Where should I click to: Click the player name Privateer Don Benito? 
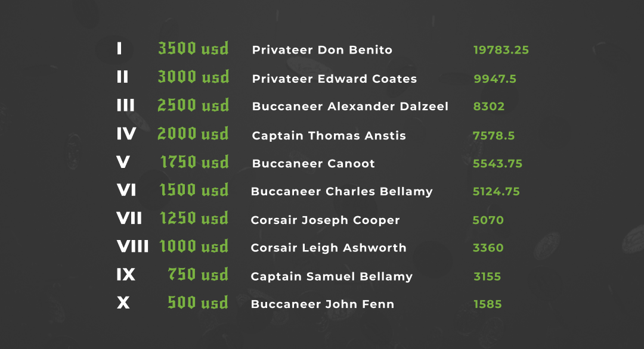coord(322,50)
